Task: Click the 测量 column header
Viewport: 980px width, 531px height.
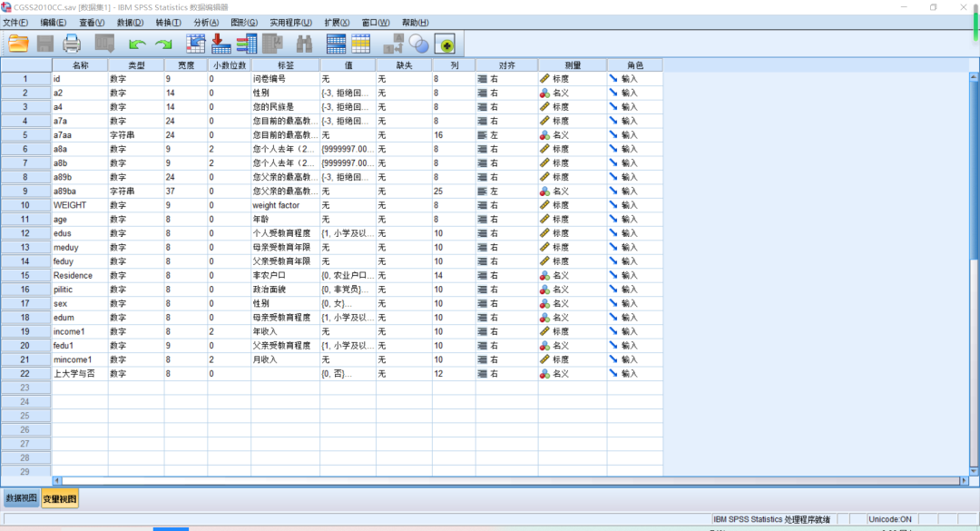Action: 573,65
